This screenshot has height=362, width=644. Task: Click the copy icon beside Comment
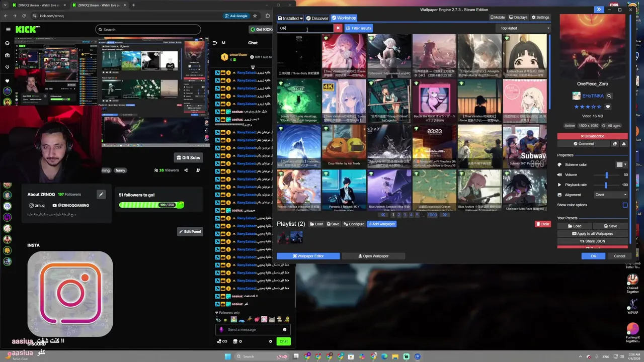[615, 144]
